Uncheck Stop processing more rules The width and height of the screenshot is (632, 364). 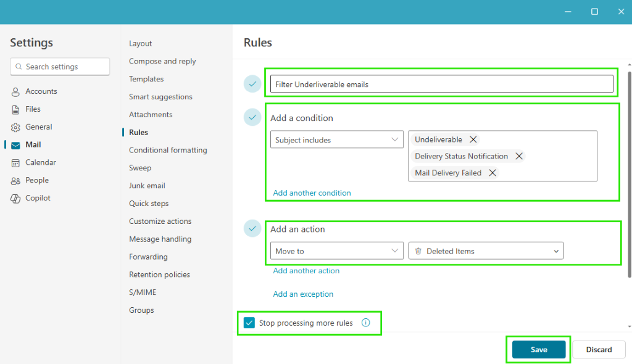[x=249, y=323]
